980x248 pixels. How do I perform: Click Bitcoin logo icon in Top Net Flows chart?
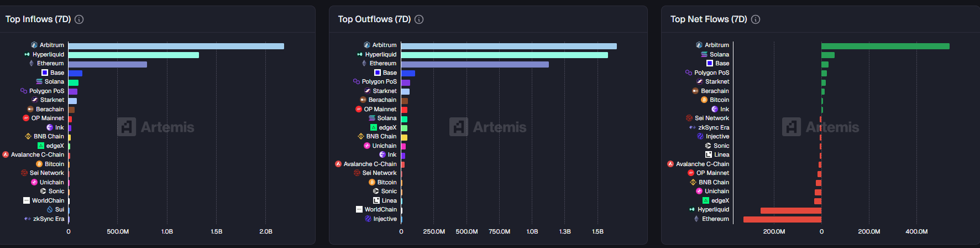click(x=704, y=100)
